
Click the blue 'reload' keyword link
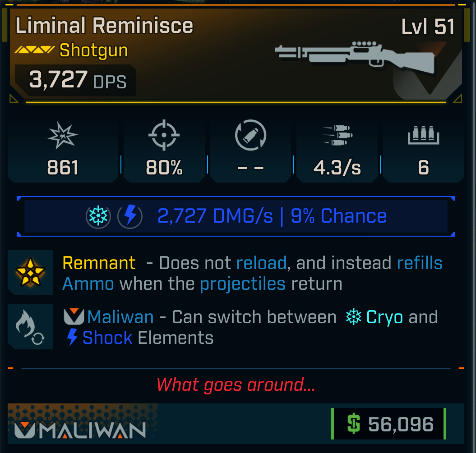[262, 263]
